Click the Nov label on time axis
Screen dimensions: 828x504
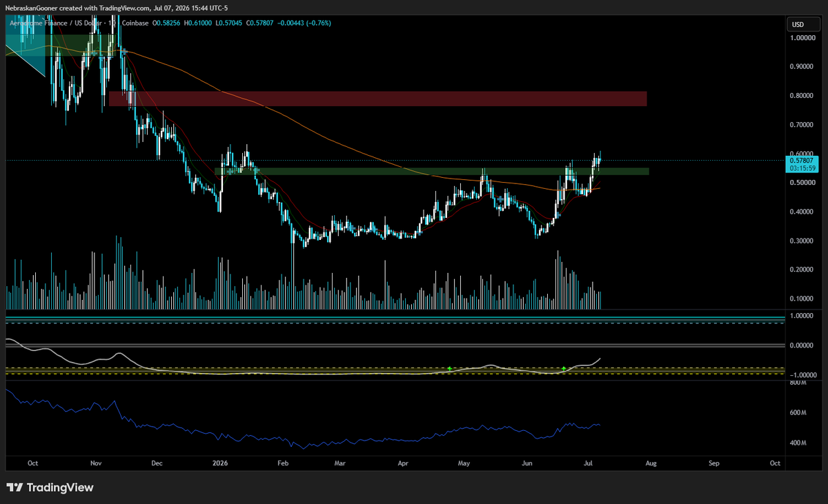[x=96, y=463]
